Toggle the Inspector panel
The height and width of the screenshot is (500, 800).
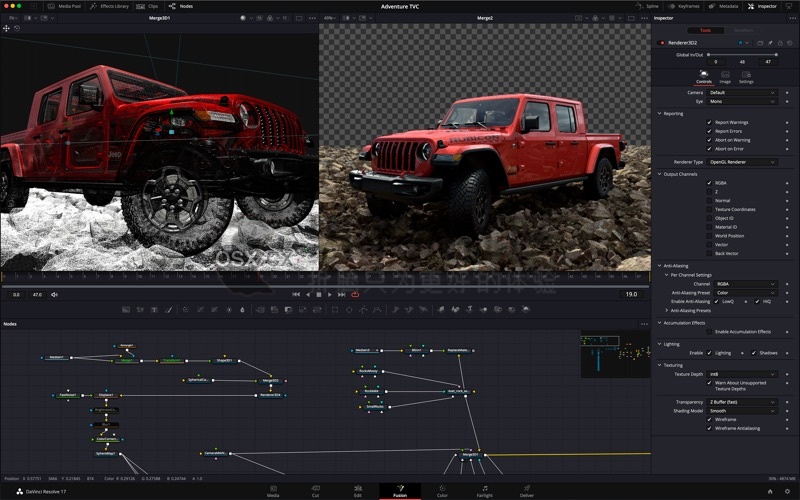762,6
